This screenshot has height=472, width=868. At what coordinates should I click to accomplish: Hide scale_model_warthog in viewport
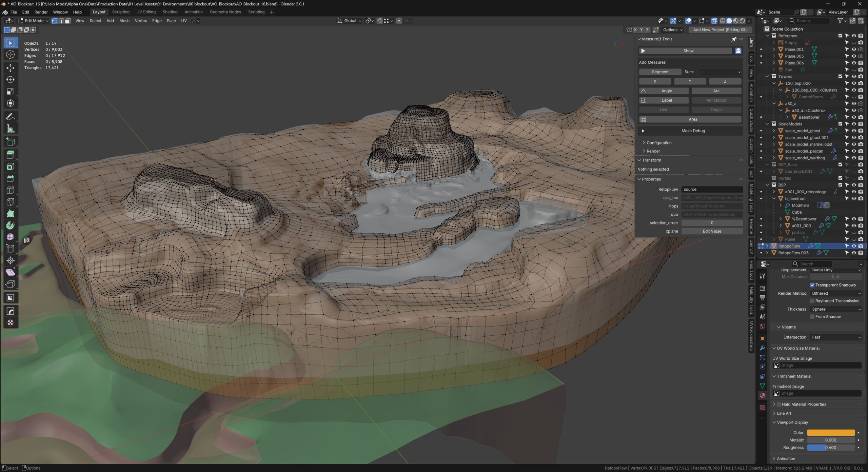[854, 158]
